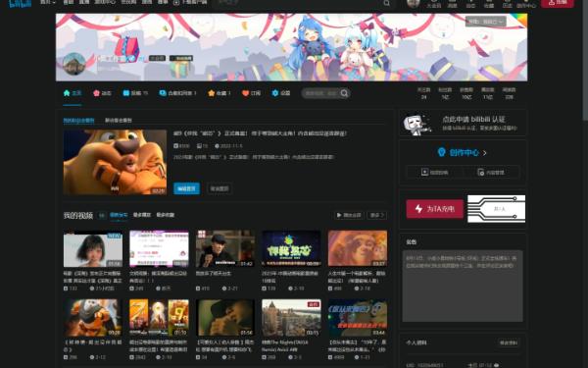The width and height of the screenshot is (588, 368).
Task: Click the round user avatar on the banner
Action: (x=74, y=64)
